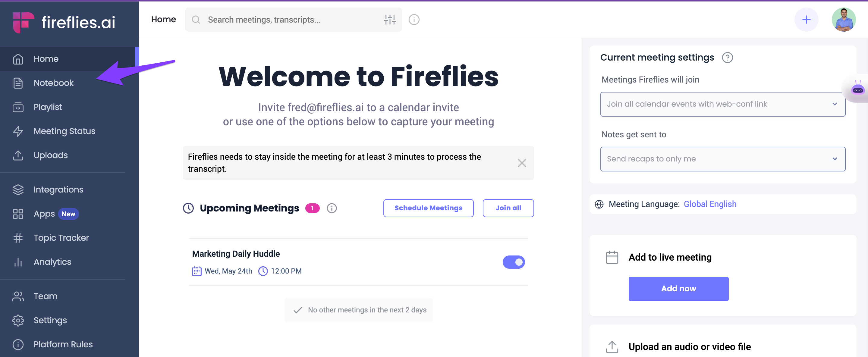Viewport: 868px width, 357px height.
Task: Open the Fireflies bot assistant icon
Action: tap(857, 89)
